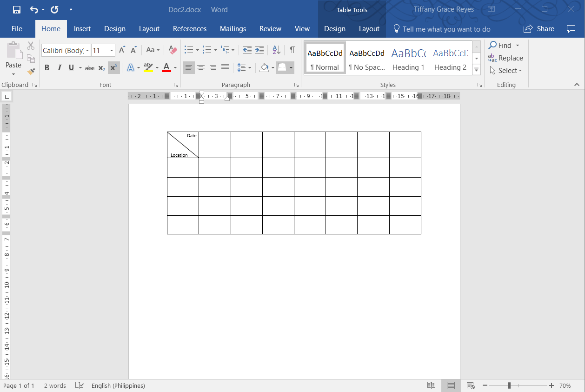Switch to the Insert tab
The height and width of the screenshot is (392, 585).
click(82, 29)
